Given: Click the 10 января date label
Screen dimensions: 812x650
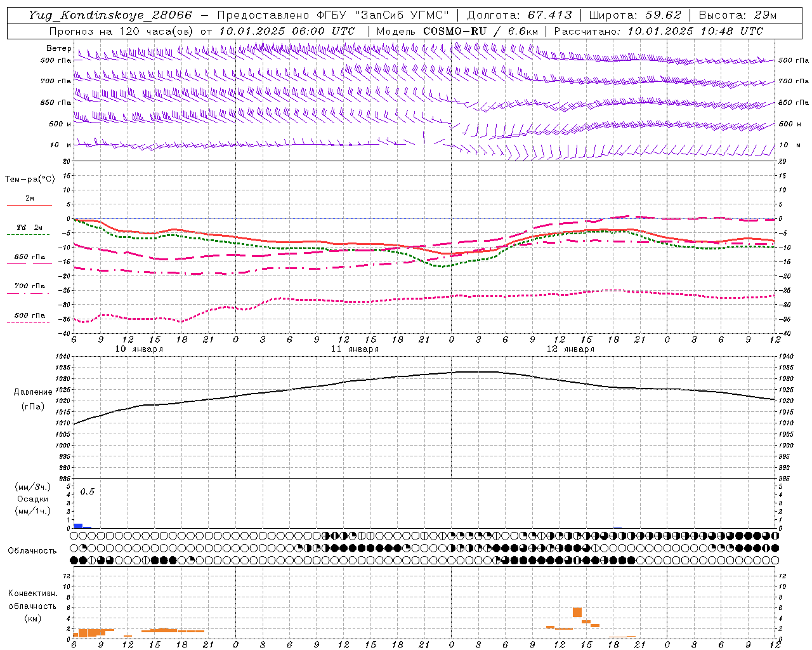Looking at the screenshot, I should [139, 349].
